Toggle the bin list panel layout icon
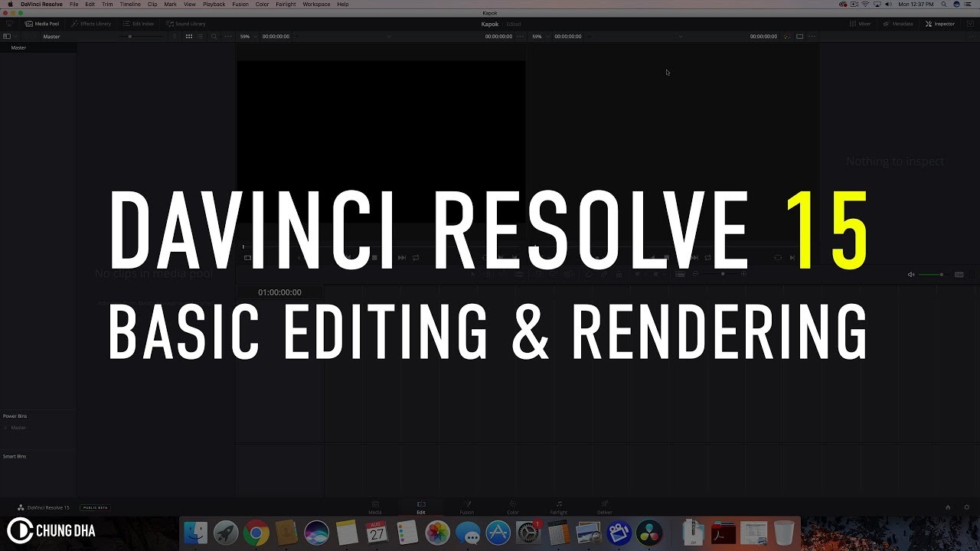 [x=7, y=37]
